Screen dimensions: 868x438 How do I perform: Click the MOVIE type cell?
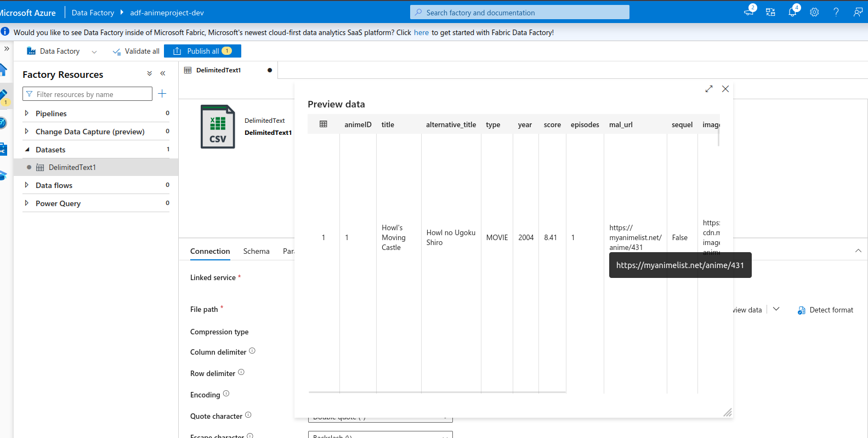[x=497, y=237]
